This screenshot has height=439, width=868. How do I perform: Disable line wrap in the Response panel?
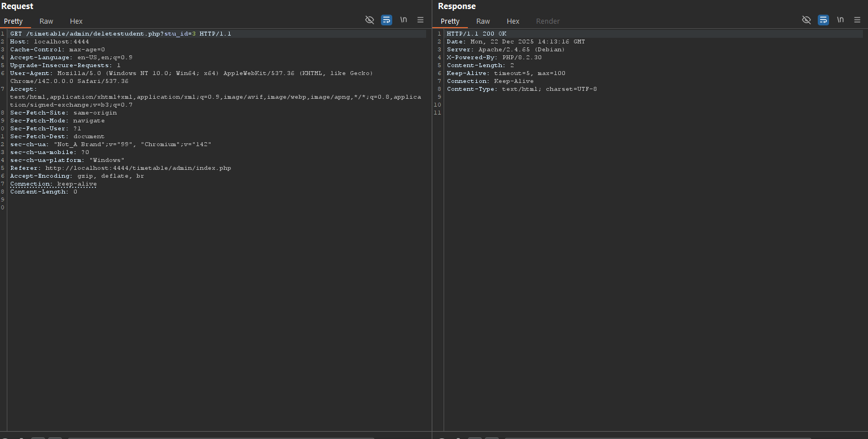coord(823,20)
